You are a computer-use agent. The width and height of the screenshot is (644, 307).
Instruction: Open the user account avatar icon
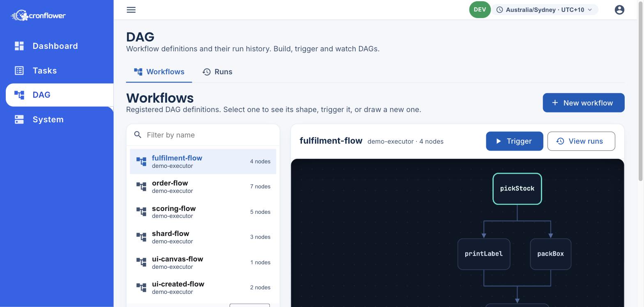pos(619,10)
